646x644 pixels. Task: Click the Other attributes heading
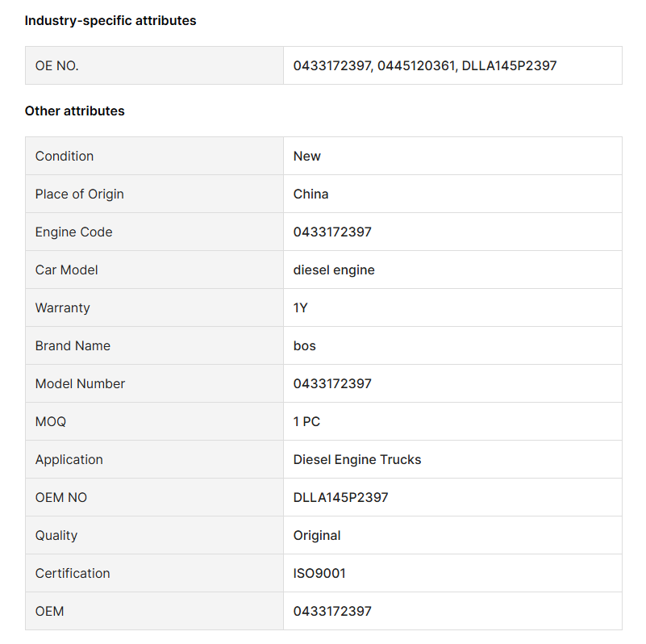click(74, 111)
